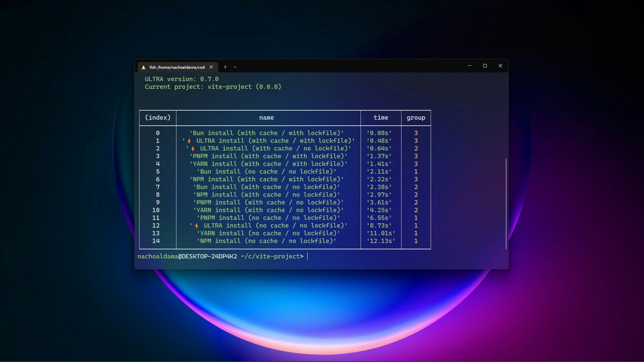Click the 'ULTRA version: 0.7.0' line
This screenshot has height=362, width=644.
click(x=182, y=79)
